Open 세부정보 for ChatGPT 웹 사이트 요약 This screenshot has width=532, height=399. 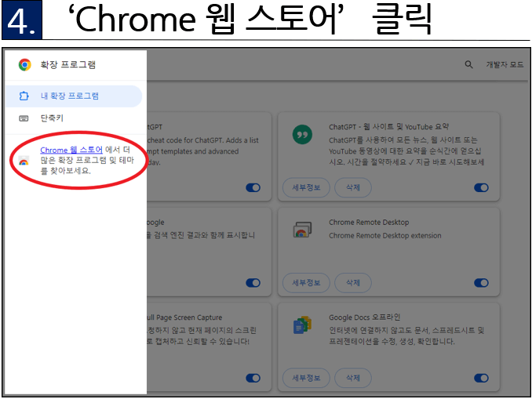[306, 187]
